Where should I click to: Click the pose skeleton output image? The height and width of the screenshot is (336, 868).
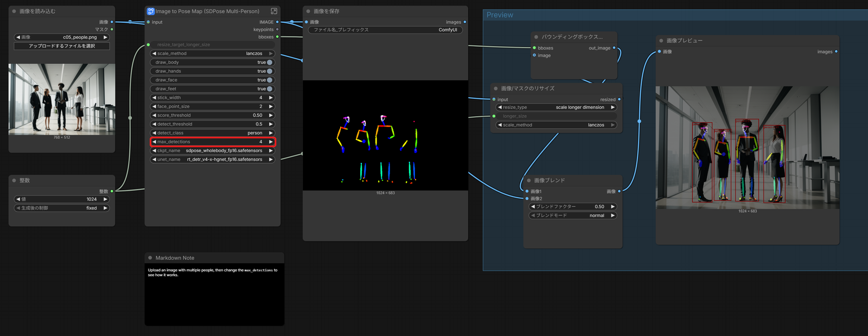tap(385, 135)
